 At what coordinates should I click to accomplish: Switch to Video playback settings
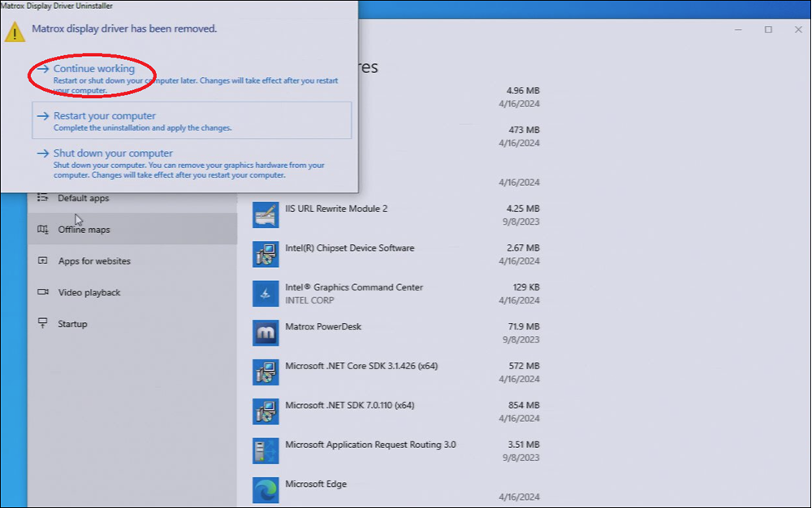(x=89, y=293)
